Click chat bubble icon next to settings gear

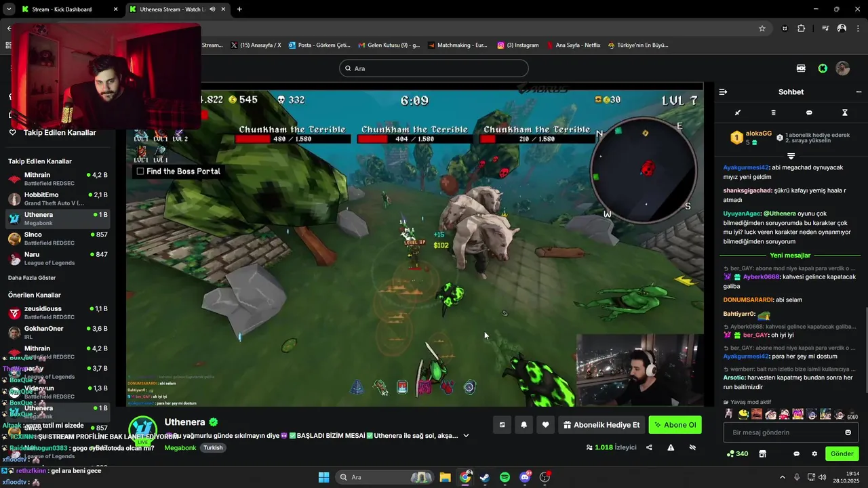(x=796, y=453)
